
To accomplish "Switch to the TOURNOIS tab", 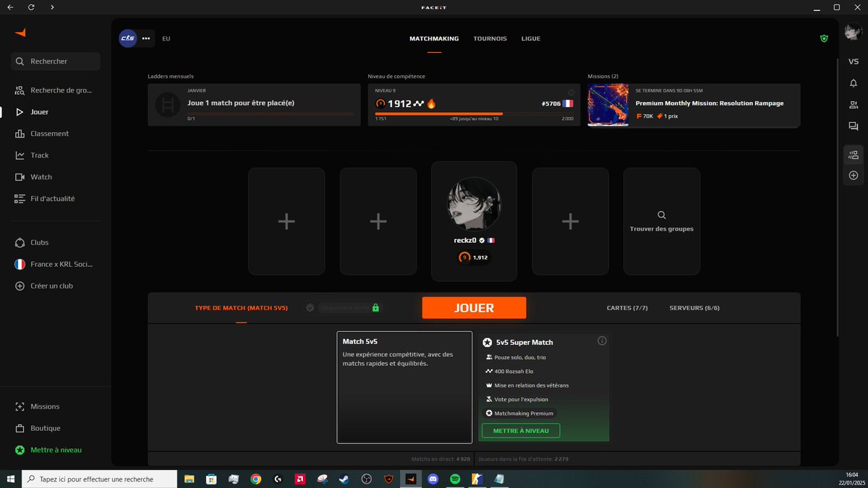I will [x=490, y=38].
